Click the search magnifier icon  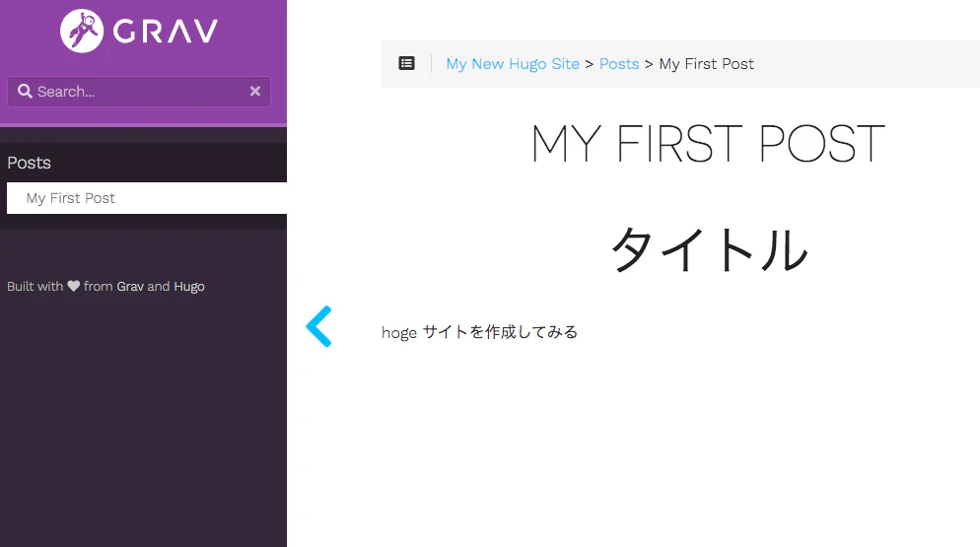point(25,92)
